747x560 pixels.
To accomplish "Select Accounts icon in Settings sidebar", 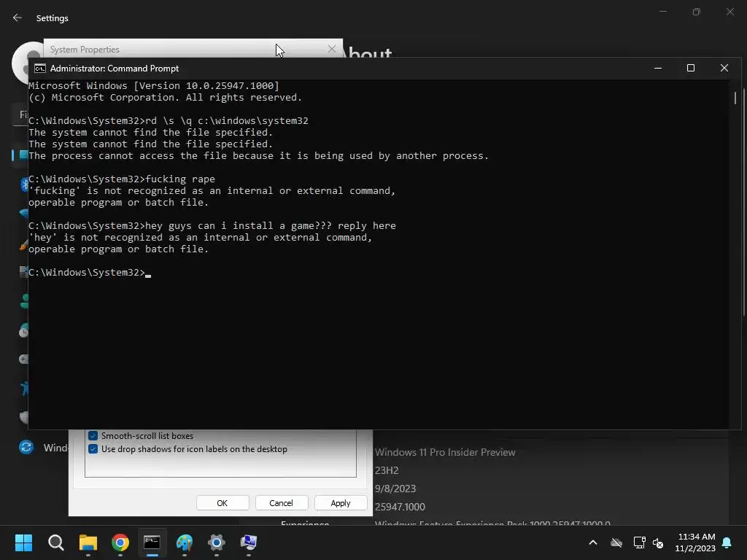I will (24, 301).
